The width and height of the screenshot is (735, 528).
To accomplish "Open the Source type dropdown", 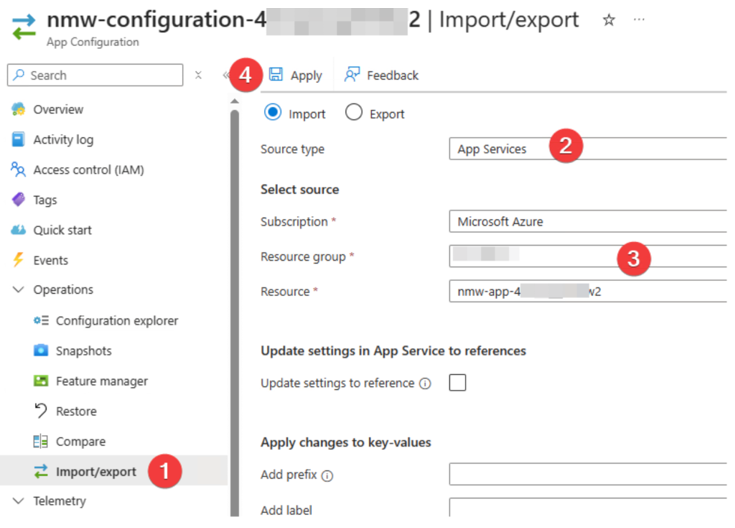I will coord(588,149).
